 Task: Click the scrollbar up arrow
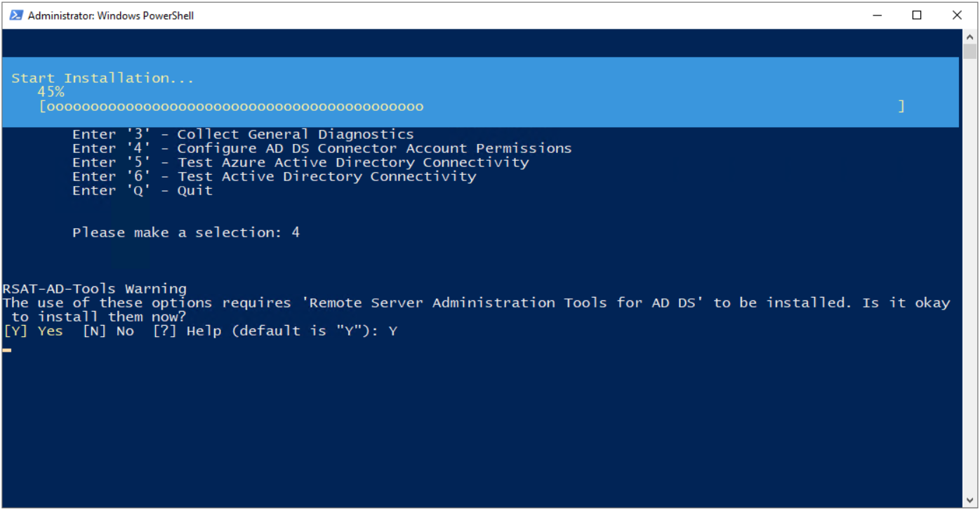(x=969, y=36)
